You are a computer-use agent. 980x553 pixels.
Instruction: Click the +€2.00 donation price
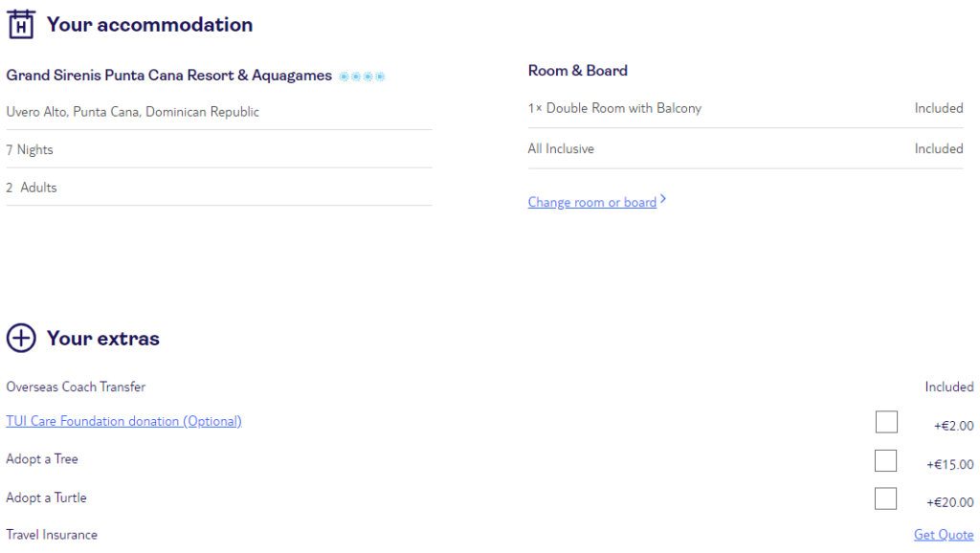954,426
